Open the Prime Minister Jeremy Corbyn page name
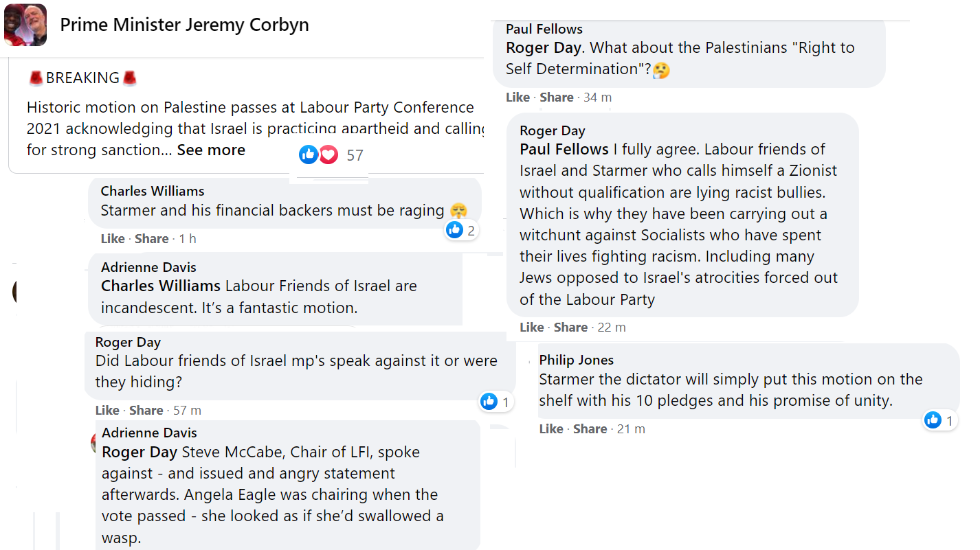 (184, 25)
